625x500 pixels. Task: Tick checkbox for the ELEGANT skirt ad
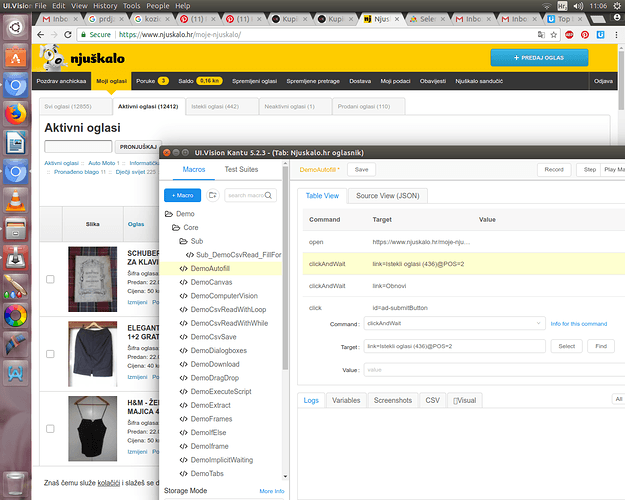(50, 354)
